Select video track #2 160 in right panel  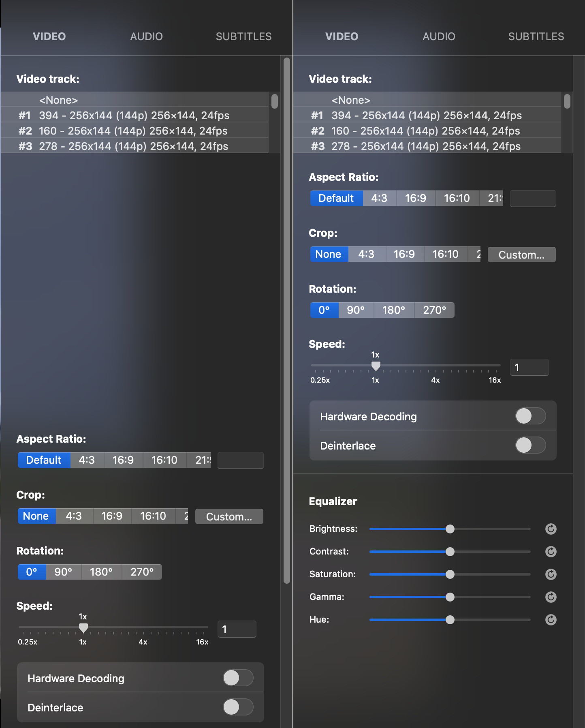[427, 131]
